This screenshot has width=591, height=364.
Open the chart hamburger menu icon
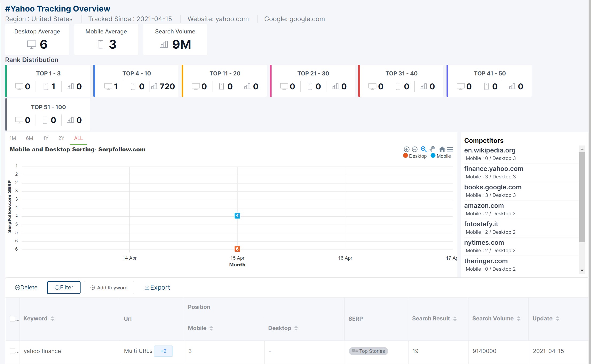point(450,149)
